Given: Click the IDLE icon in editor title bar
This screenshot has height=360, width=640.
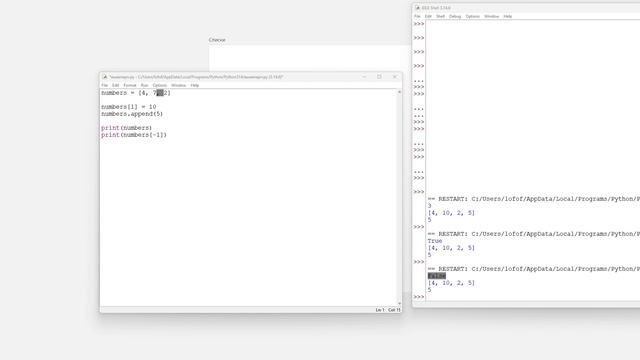Looking at the screenshot, I should tap(104, 77).
